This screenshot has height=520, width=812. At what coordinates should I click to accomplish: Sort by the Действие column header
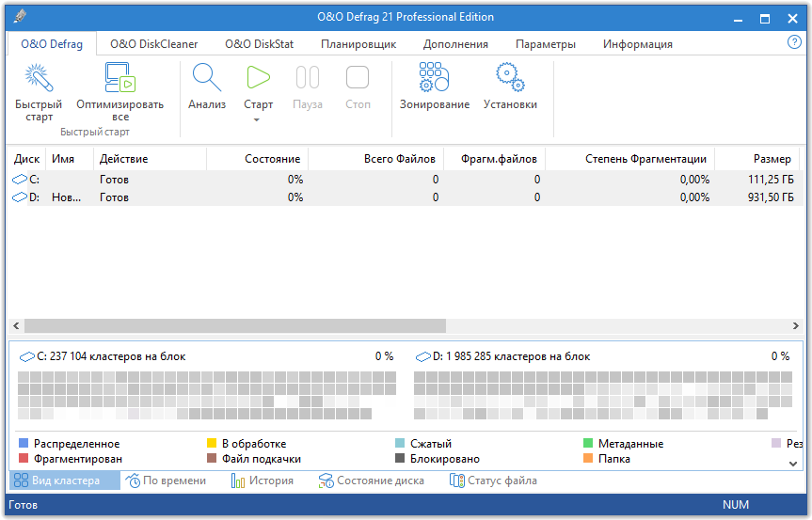click(151, 159)
